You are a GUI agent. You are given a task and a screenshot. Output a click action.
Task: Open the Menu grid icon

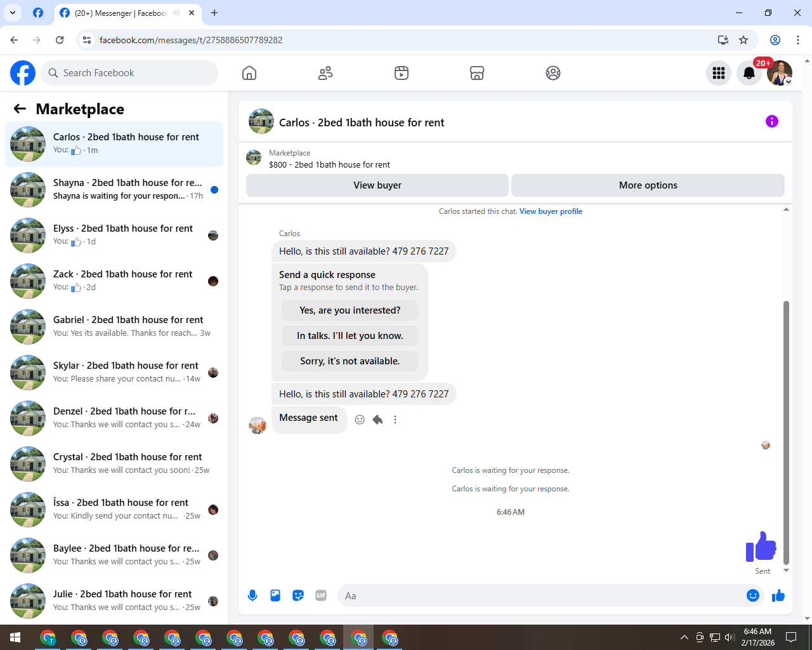pos(719,73)
